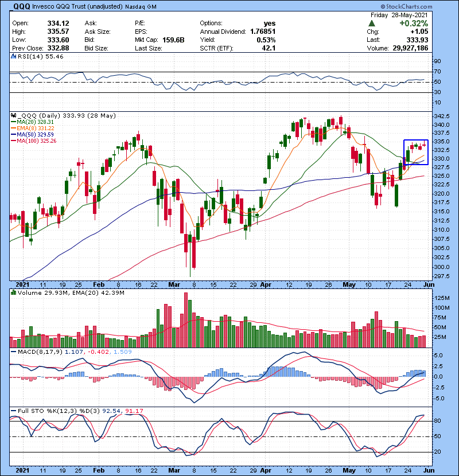Viewport: 459px width, 476px height.
Task: Click the © StockCharts.com credit text
Action: [406, 6]
